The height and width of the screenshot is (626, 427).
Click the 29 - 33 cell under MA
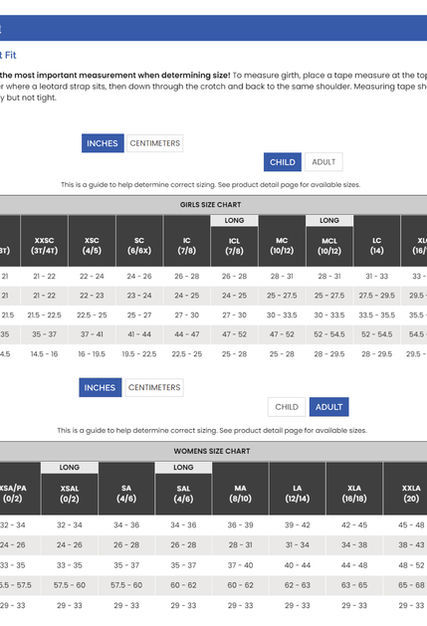click(x=240, y=606)
